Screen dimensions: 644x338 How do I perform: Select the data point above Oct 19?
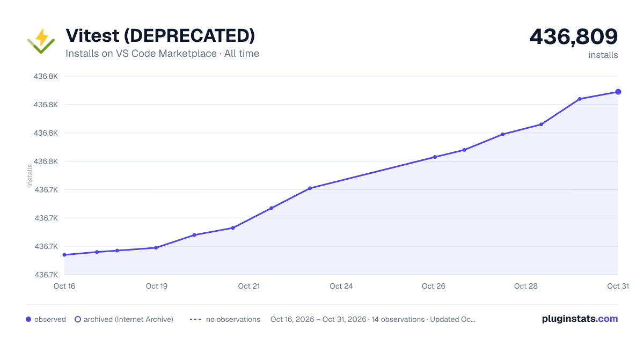(x=156, y=248)
